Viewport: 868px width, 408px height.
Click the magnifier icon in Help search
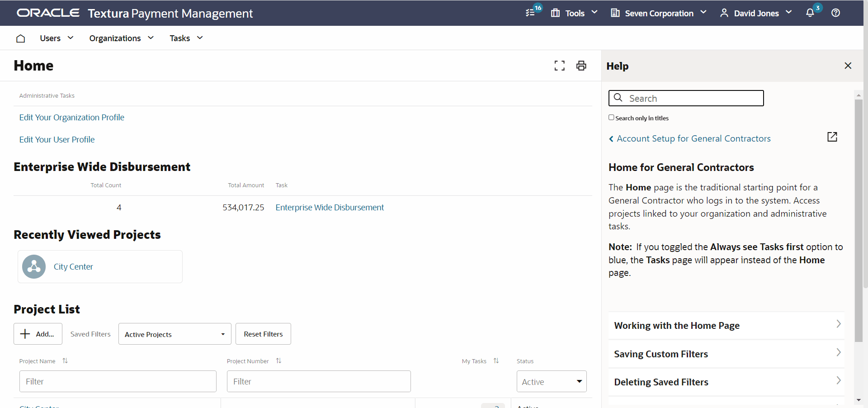(x=618, y=98)
